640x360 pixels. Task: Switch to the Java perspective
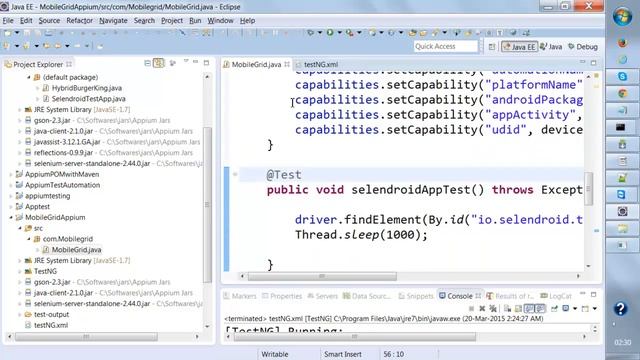pyautogui.click(x=551, y=47)
